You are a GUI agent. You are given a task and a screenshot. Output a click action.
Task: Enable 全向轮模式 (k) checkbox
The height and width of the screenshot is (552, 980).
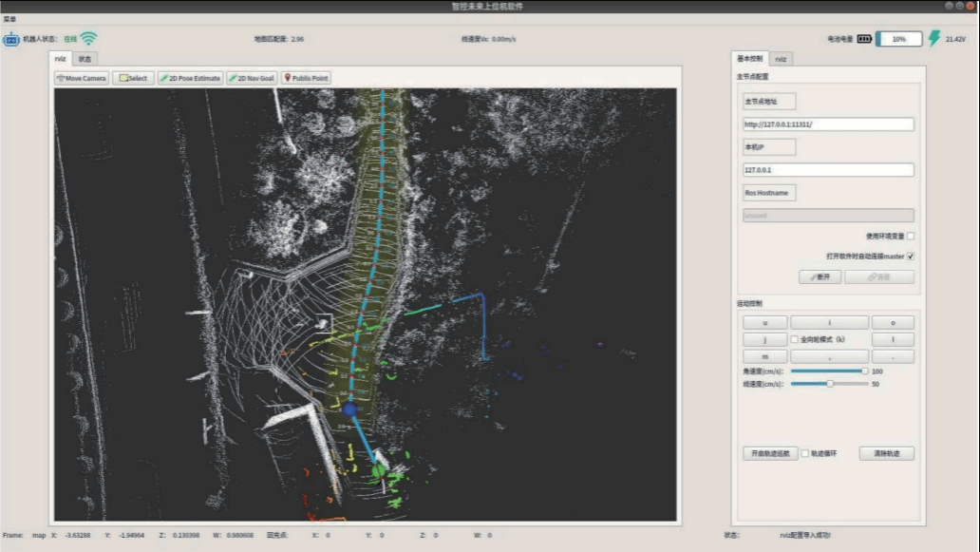795,339
